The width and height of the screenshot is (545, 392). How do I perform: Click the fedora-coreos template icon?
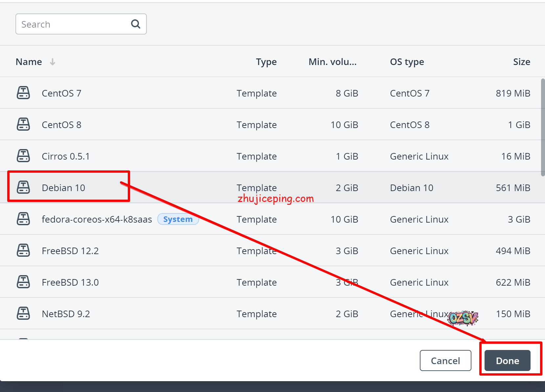click(x=23, y=219)
